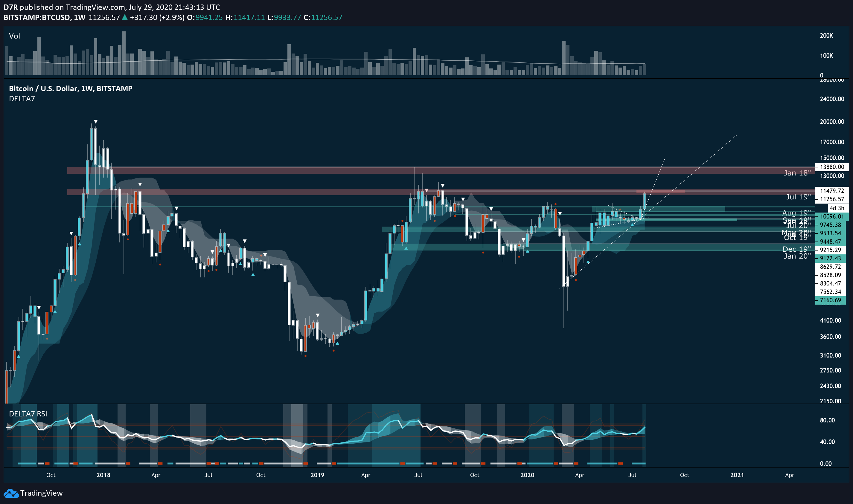
Task: Select the Vol indicator label
Action: [x=15, y=36]
